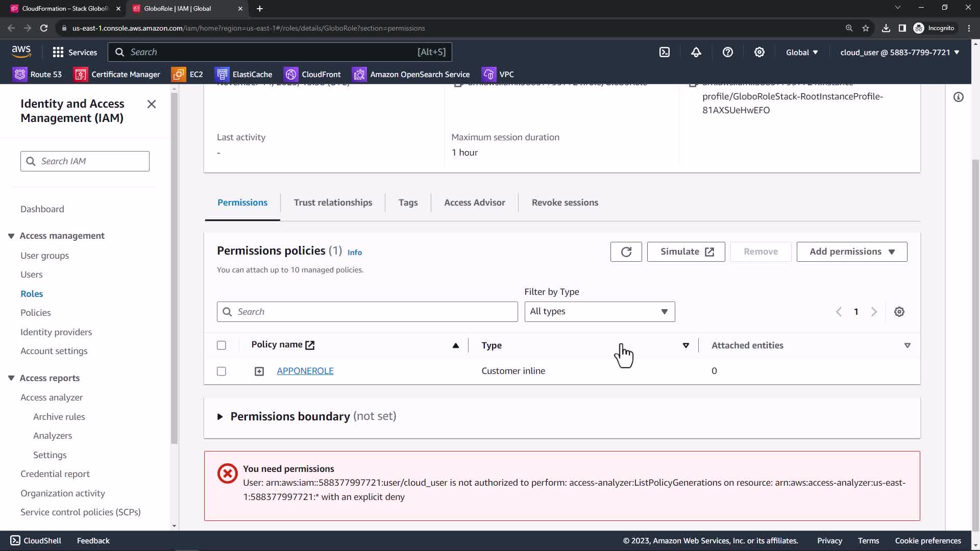Viewport: 980px width, 551px height.
Task: Open the Filter by Type dropdown
Action: (x=599, y=312)
